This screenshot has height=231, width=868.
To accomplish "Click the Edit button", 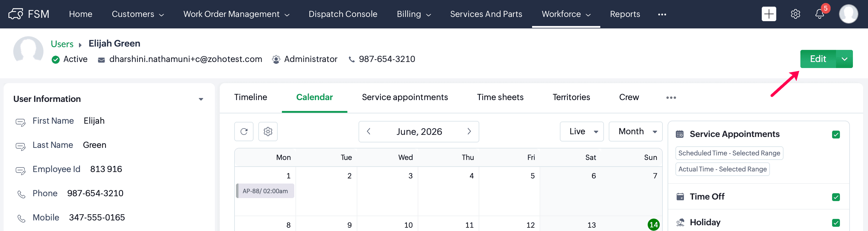I will point(818,59).
